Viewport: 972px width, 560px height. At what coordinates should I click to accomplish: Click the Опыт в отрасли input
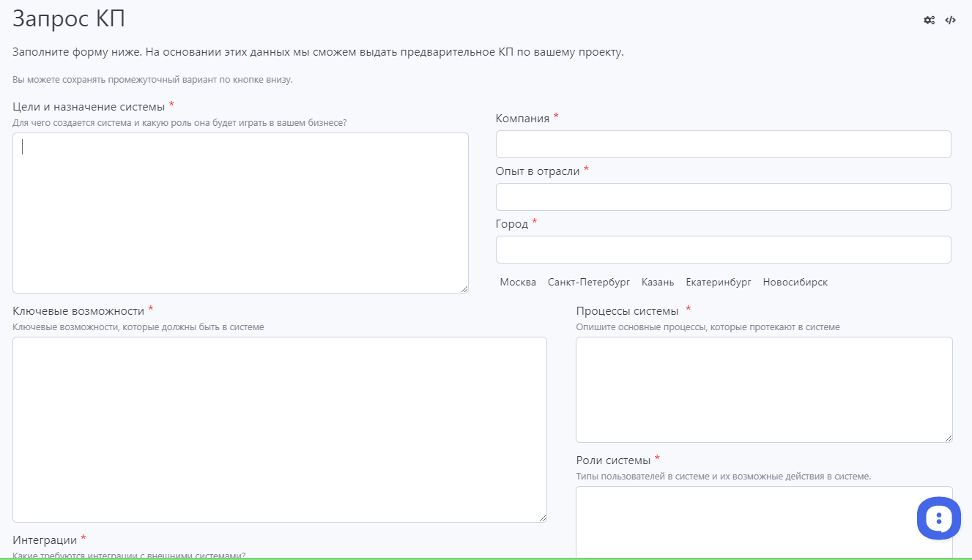pos(724,197)
